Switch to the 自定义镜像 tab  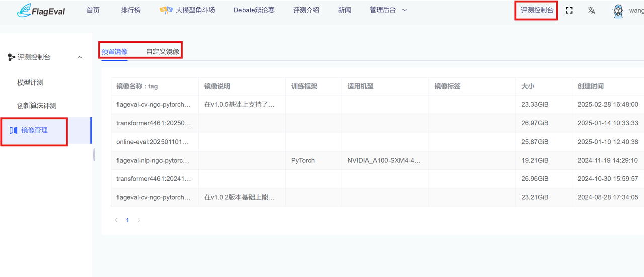[x=163, y=51]
